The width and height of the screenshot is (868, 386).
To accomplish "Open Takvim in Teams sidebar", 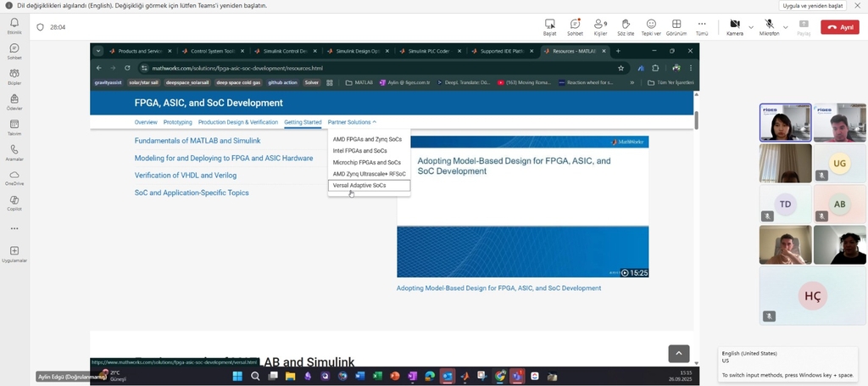I will click(14, 126).
